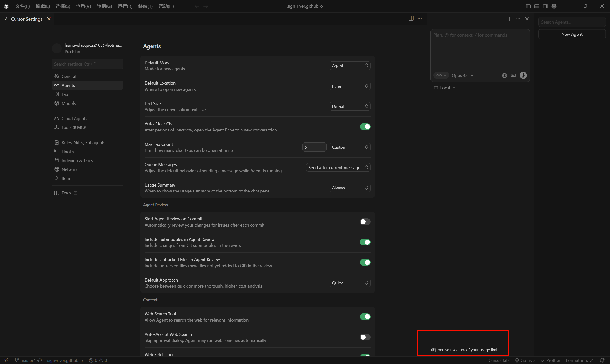The height and width of the screenshot is (364, 610).
Task: Click the Prettier status bar item
Action: coord(551,360)
